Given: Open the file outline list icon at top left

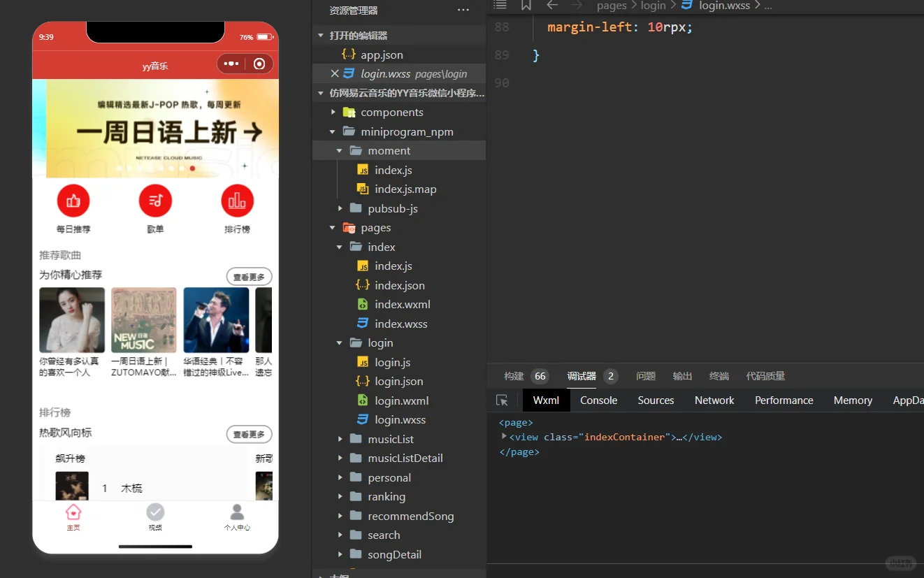Looking at the screenshot, I should 500,6.
